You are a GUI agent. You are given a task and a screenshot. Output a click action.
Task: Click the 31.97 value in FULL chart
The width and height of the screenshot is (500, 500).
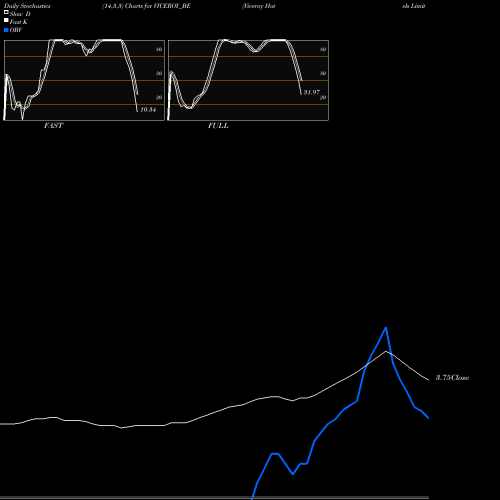point(312,92)
